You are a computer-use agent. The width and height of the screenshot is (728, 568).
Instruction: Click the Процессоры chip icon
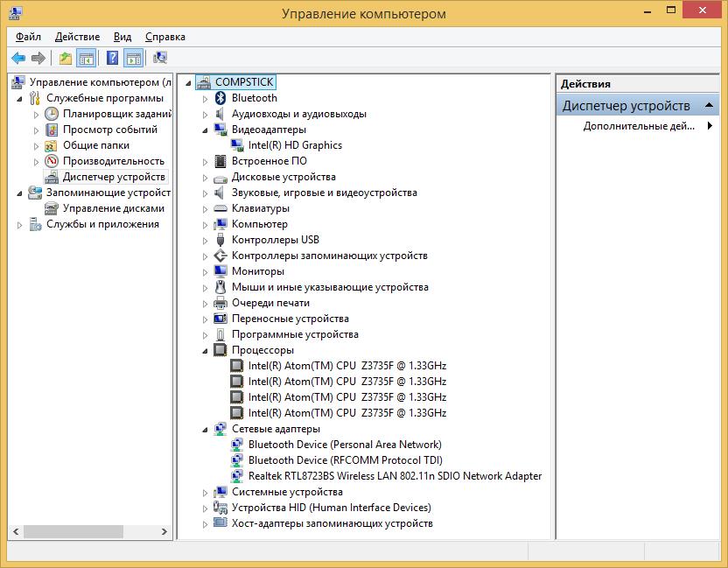(220, 350)
